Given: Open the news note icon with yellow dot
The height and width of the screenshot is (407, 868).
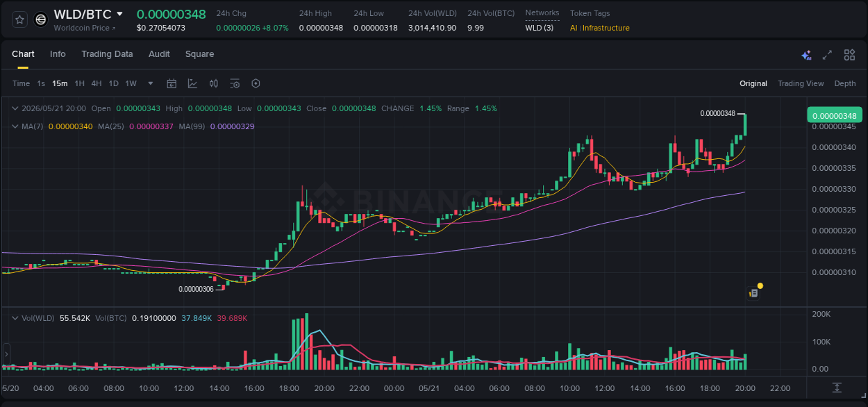Looking at the screenshot, I should tap(754, 292).
